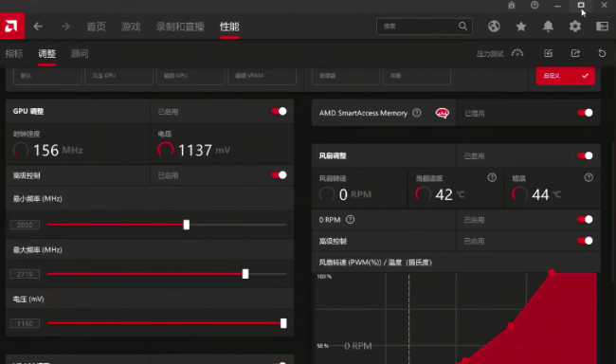The width and height of the screenshot is (616, 364).
Task: Minimize the window
Action: coord(557,6)
